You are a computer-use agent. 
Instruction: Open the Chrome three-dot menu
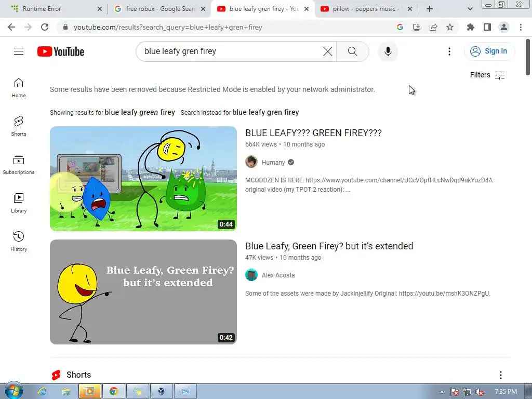pos(521,27)
